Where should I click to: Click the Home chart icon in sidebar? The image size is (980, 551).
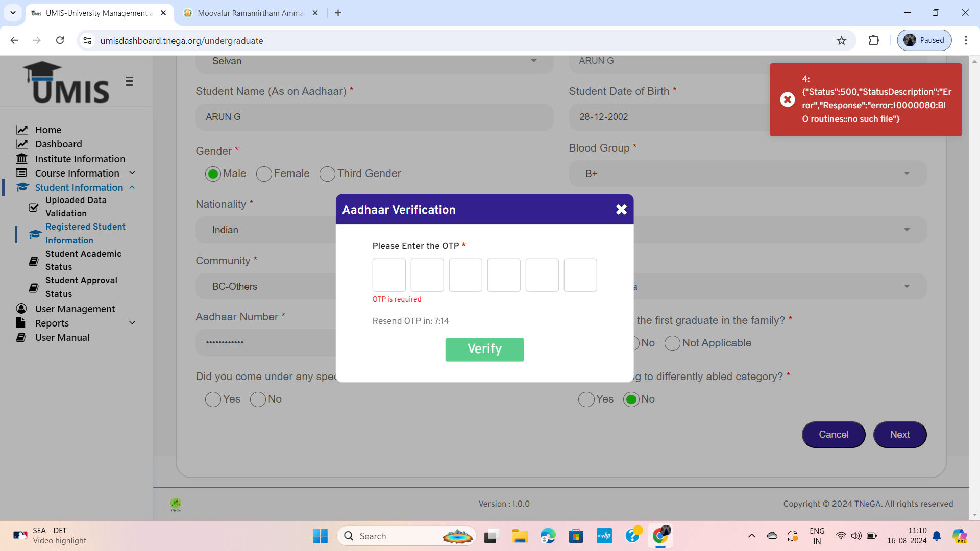pyautogui.click(x=21, y=130)
